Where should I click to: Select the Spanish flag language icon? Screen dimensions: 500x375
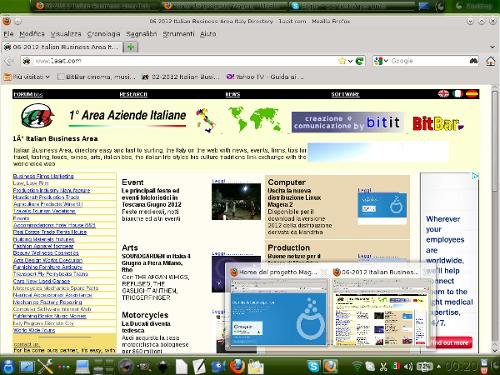pyautogui.click(x=472, y=94)
